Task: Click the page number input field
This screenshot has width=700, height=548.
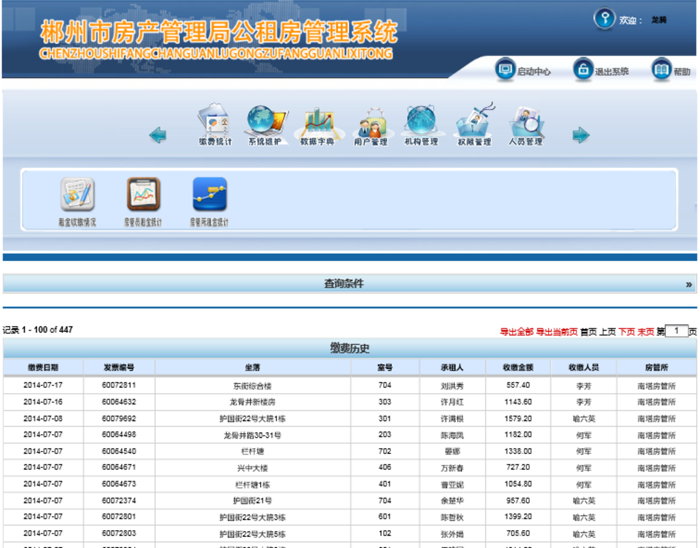Action: [677, 331]
